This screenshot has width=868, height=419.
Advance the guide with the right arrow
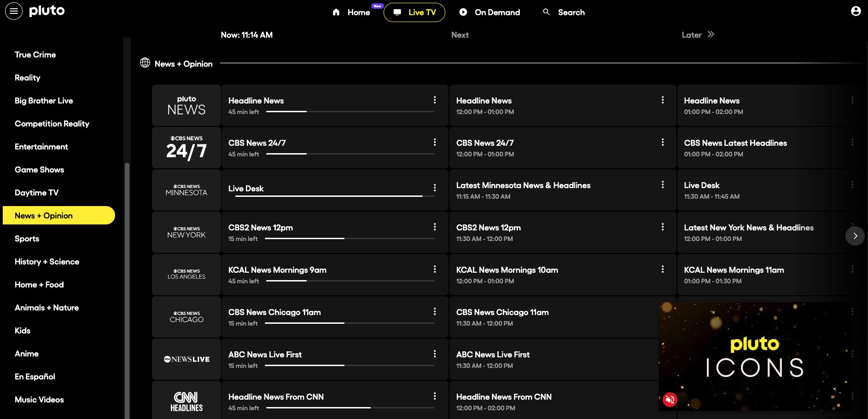click(x=855, y=236)
